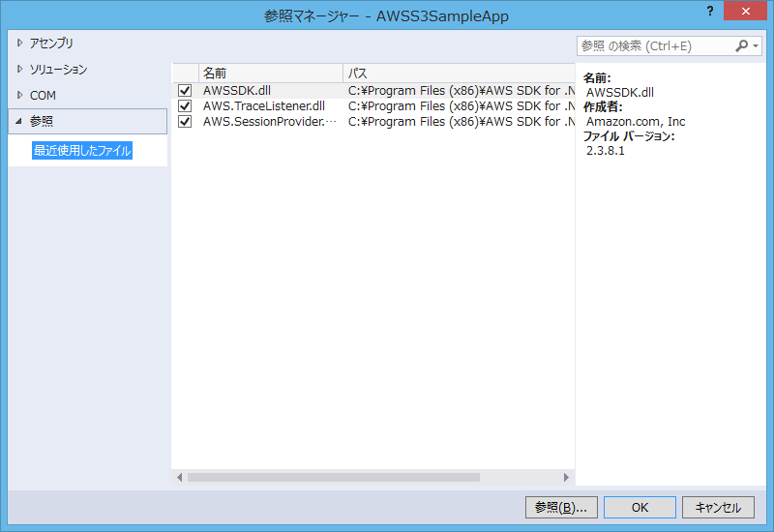Collapse the 参照 category arrow

18,121
